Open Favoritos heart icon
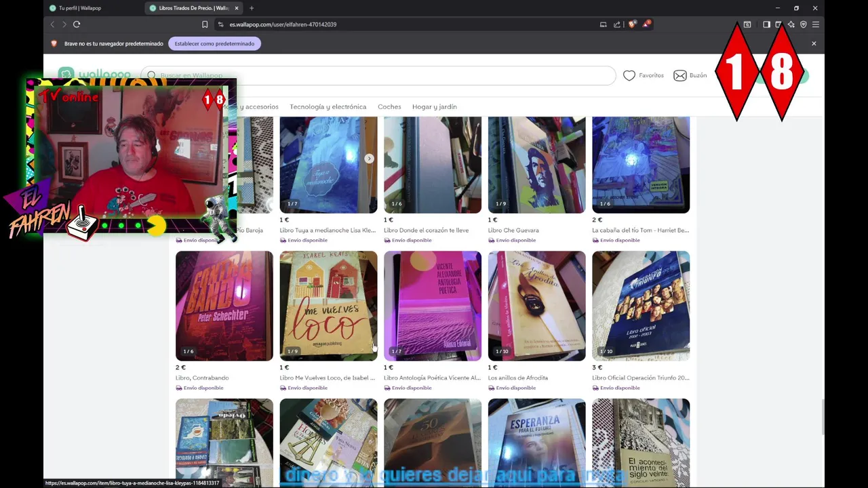Viewport: 868px width, 488px height. click(x=629, y=75)
